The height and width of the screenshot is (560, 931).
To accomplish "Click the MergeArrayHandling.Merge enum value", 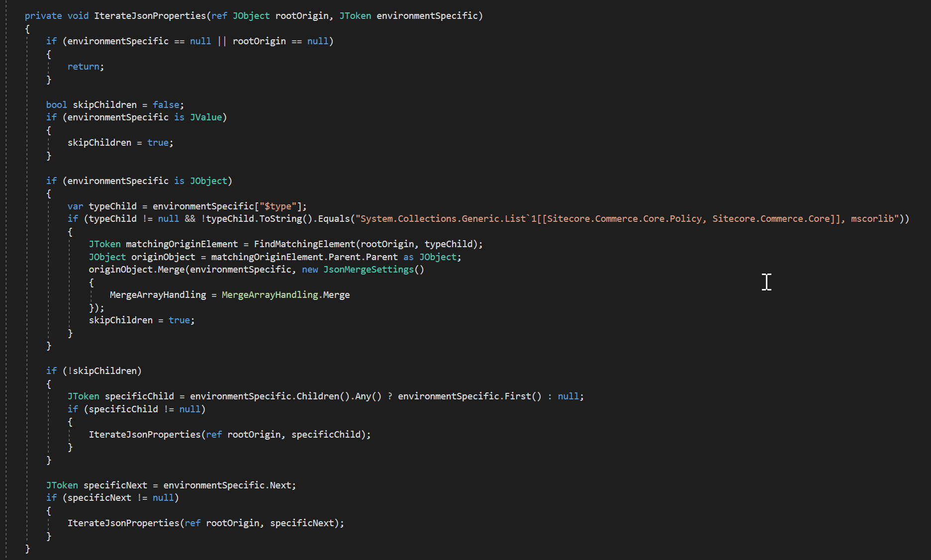I will tap(285, 295).
